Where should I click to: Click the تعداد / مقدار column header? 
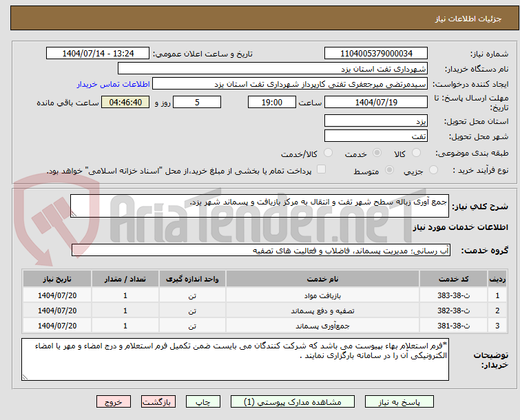pyautogui.click(x=125, y=279)
